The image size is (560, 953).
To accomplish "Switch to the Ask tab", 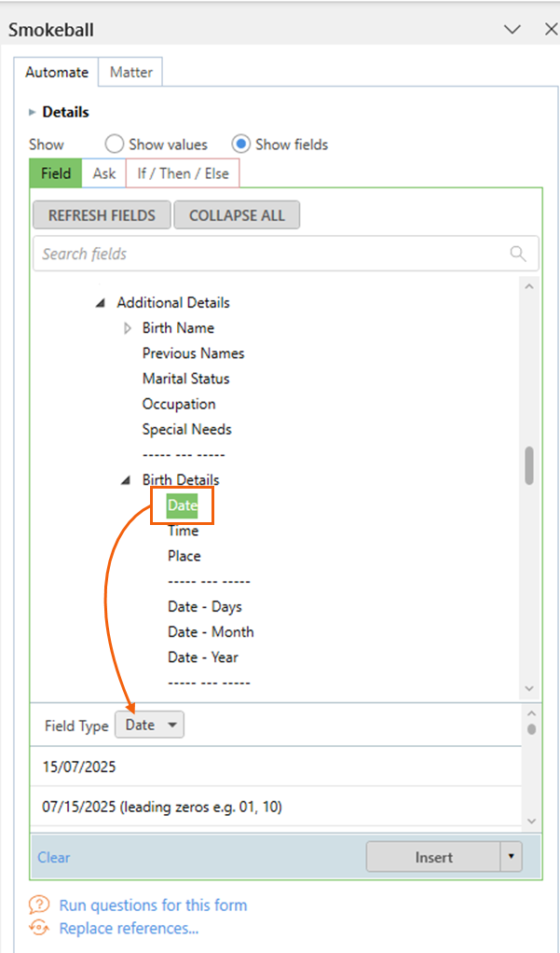I will [x=103, y=173].
